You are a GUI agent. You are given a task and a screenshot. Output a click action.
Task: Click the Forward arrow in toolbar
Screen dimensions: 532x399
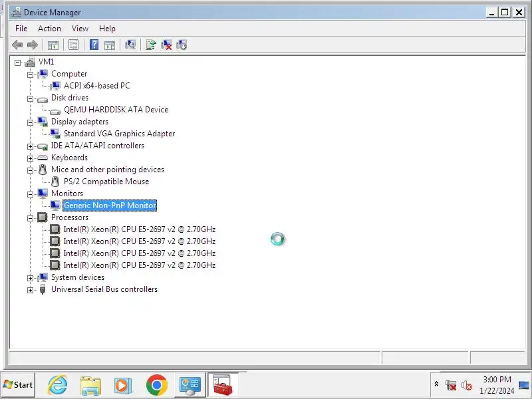coord(33,45)
